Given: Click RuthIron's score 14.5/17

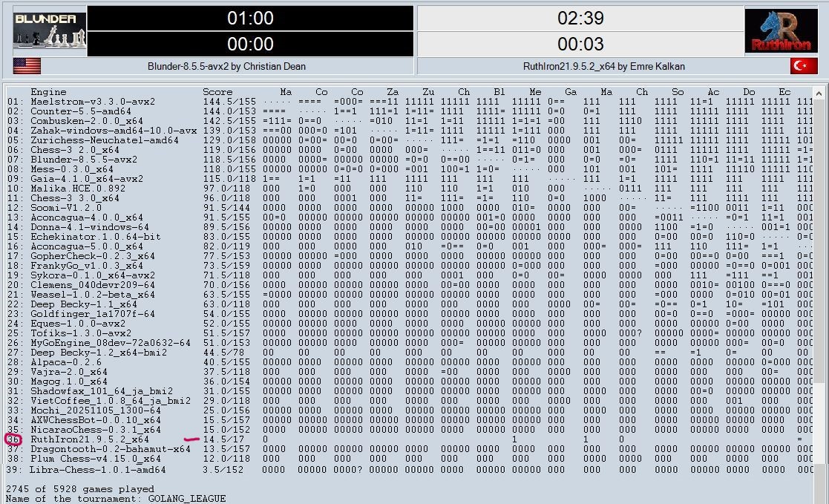Looking at the screenshot, I should pyautogui.click(x=224, y=439).
